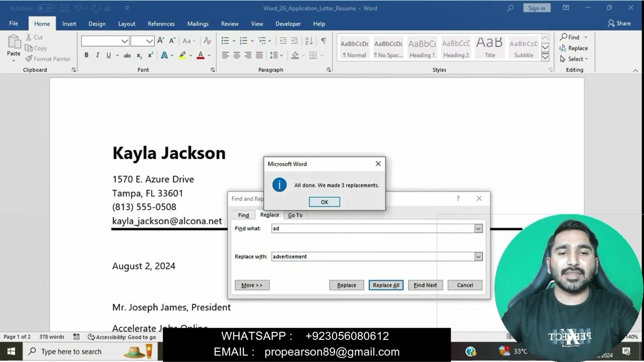The height and width of the screenshot is (362, 644).
Task: Click the taskbar search box
Action: (91, 351)
